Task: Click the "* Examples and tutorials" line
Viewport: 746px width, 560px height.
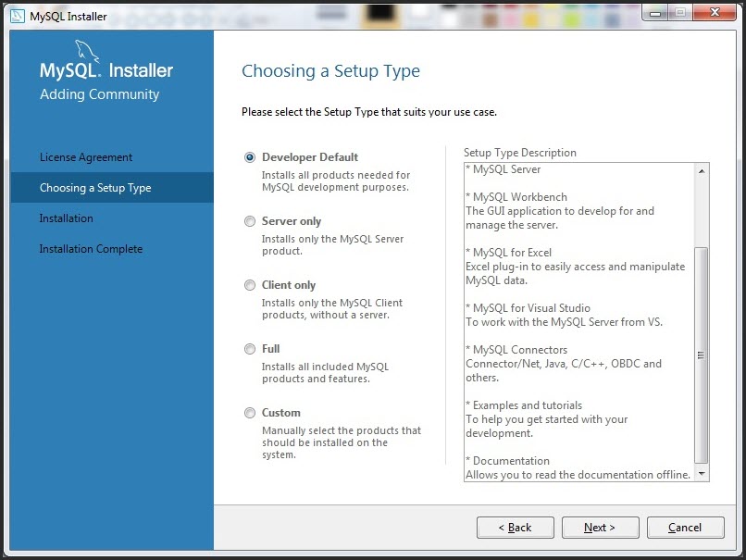Action: [x=524, y=405]
